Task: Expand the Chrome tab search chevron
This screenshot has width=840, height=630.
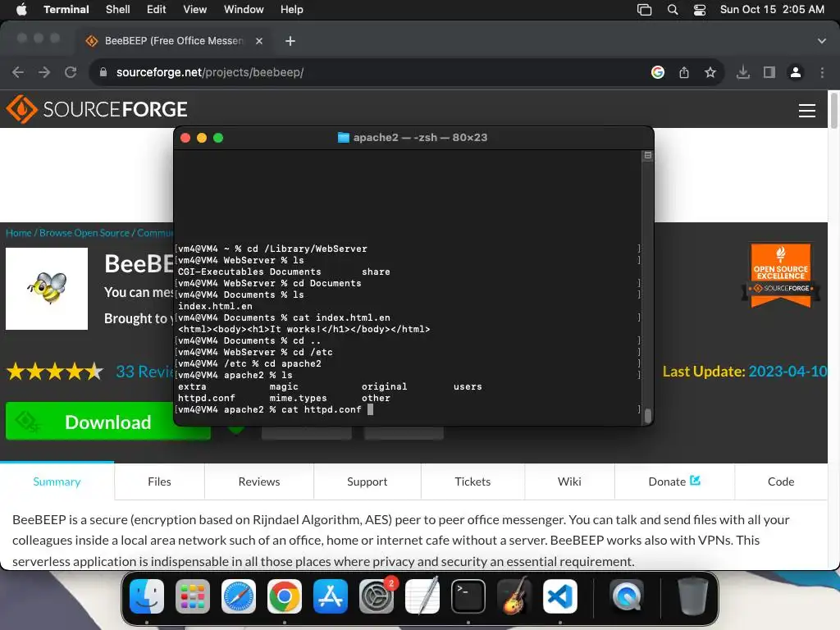Action: (822, 41)
